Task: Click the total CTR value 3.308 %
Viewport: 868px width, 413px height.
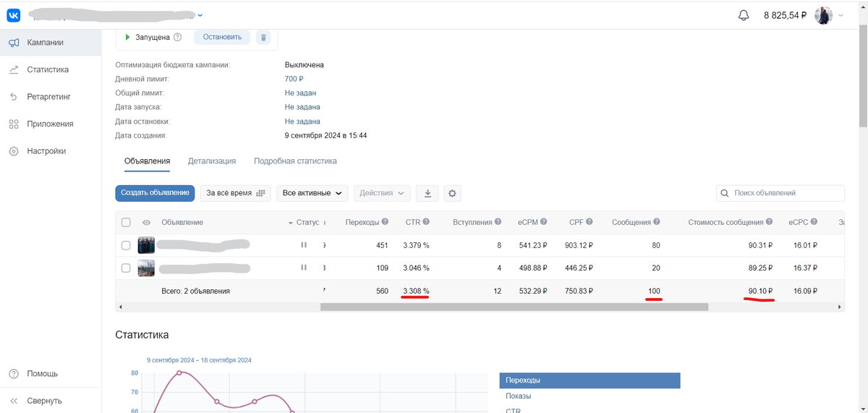Action: (x=416, y=291)
